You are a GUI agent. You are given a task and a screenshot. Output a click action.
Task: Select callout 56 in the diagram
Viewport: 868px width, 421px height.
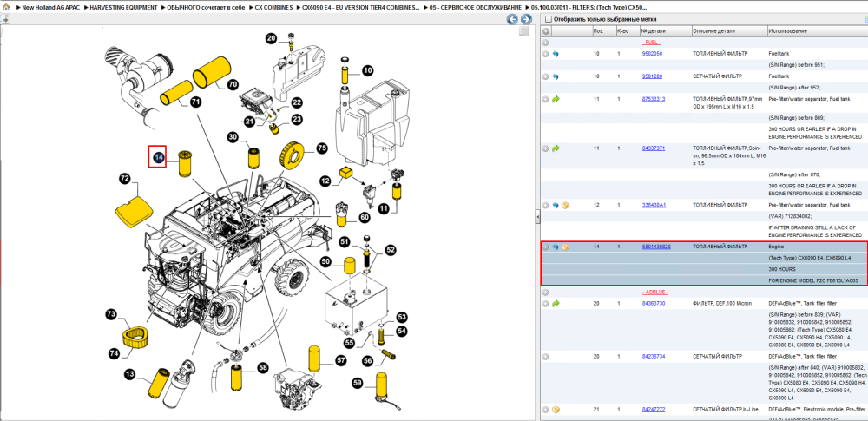368,360
